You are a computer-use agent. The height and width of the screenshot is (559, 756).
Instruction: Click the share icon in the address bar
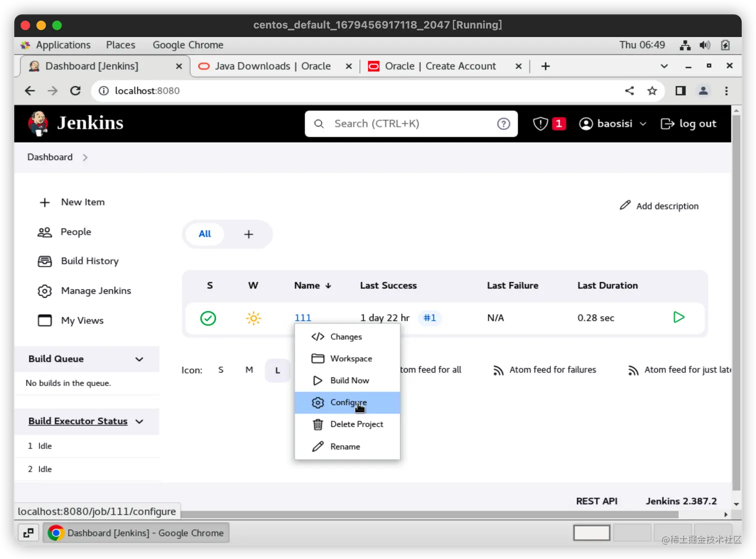(x=629, y=90)
